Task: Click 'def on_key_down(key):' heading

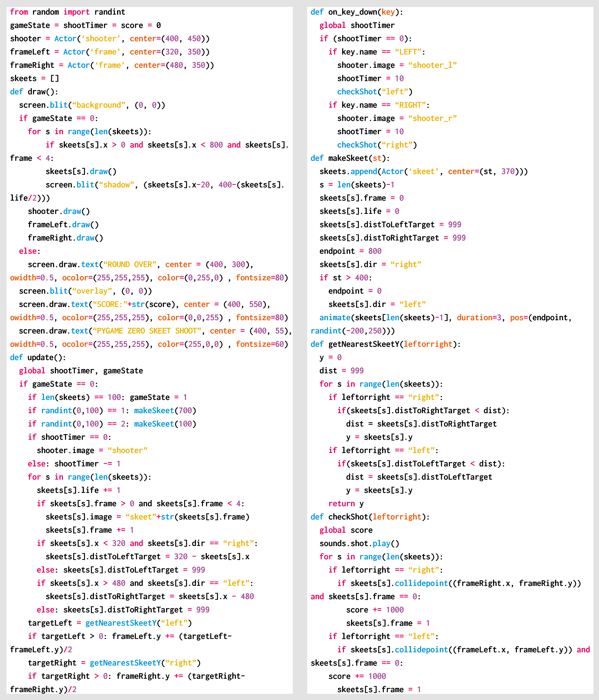Action: pyautogui.click(x=357, y=12)
